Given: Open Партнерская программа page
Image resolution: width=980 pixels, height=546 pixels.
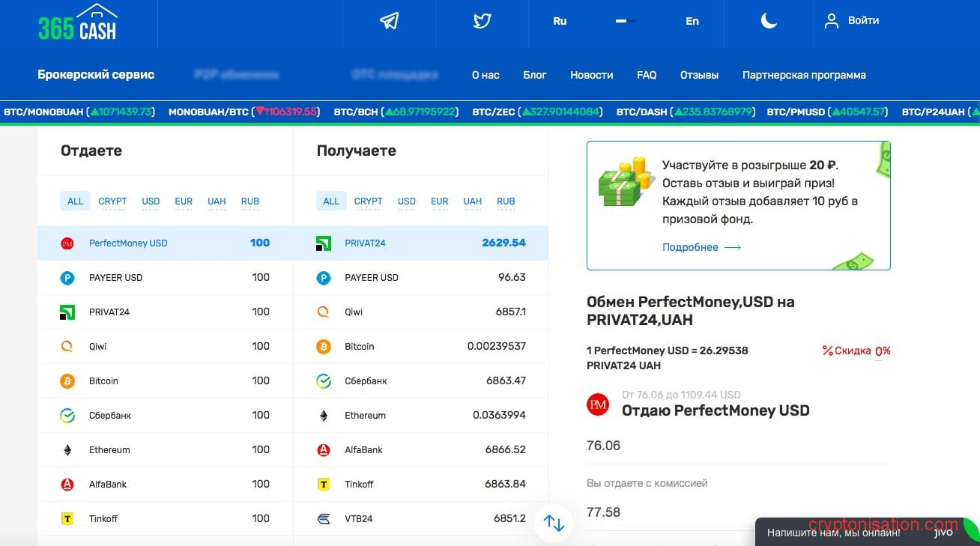Looking at the screenshot, I should tap(804, 75).
